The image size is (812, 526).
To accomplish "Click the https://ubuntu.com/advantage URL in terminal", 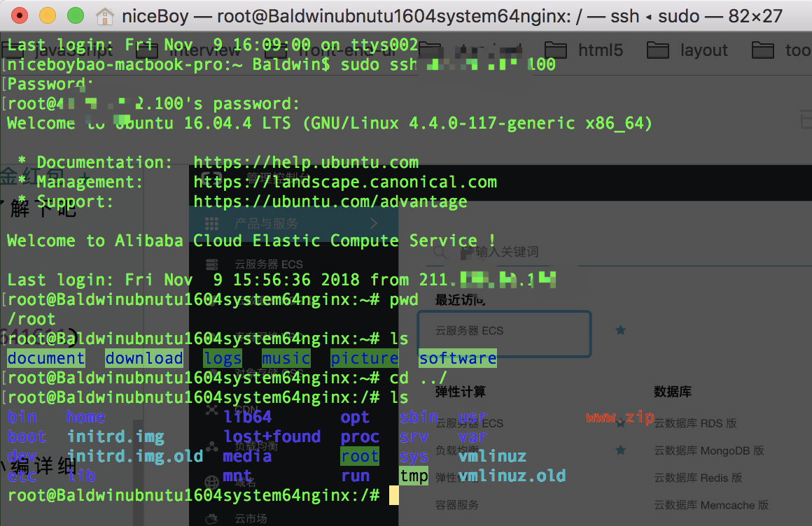I will [x=330, y=202].
